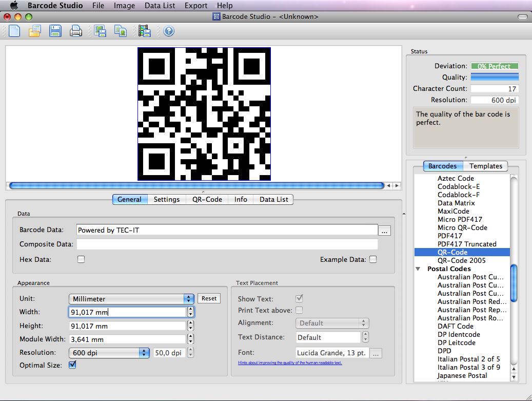This screenshot has width=532, height=401.
Task: Select the General tab
Action: pyautogui.click(x=130, y=199)
